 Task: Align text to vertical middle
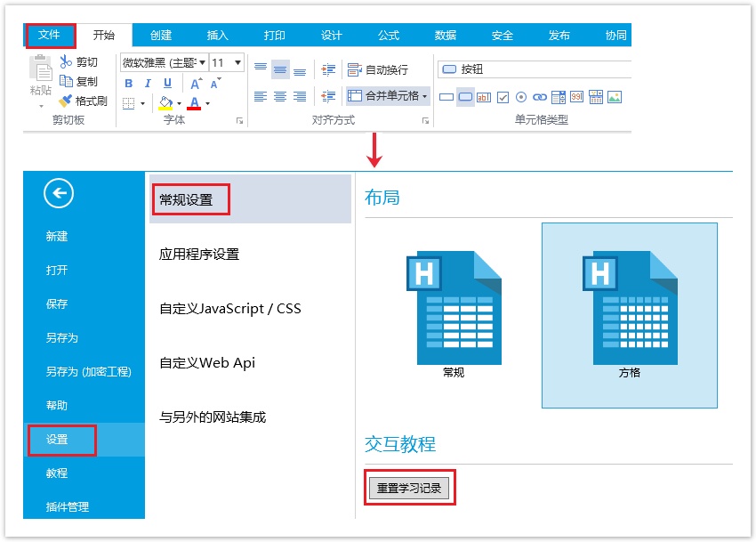[280, 69]
